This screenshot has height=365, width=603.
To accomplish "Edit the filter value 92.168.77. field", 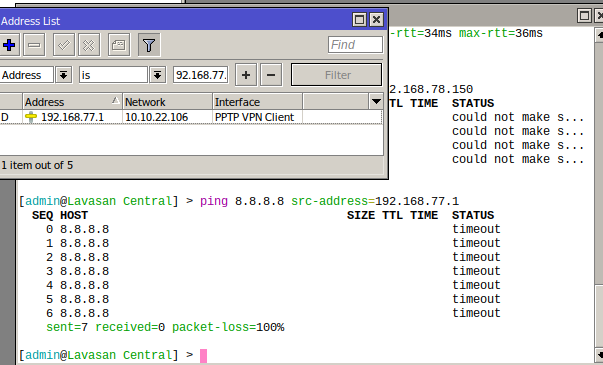I will [x=201, y=75].
